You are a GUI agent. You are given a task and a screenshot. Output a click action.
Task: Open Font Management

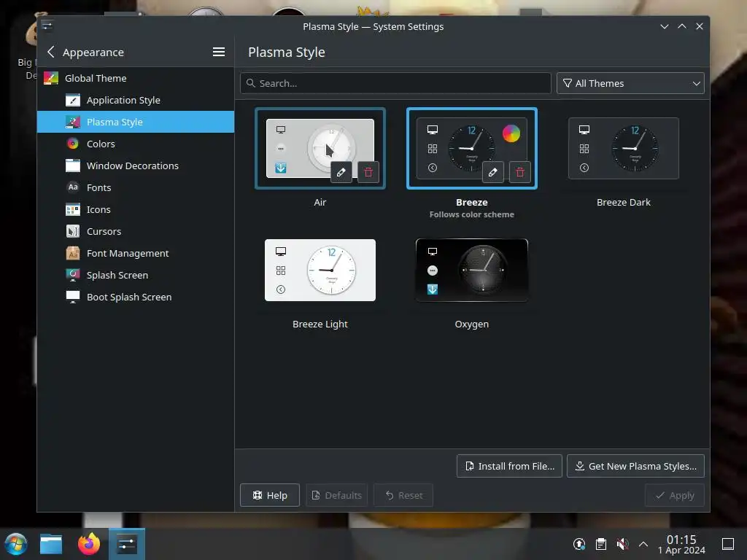tap(135, 253)
